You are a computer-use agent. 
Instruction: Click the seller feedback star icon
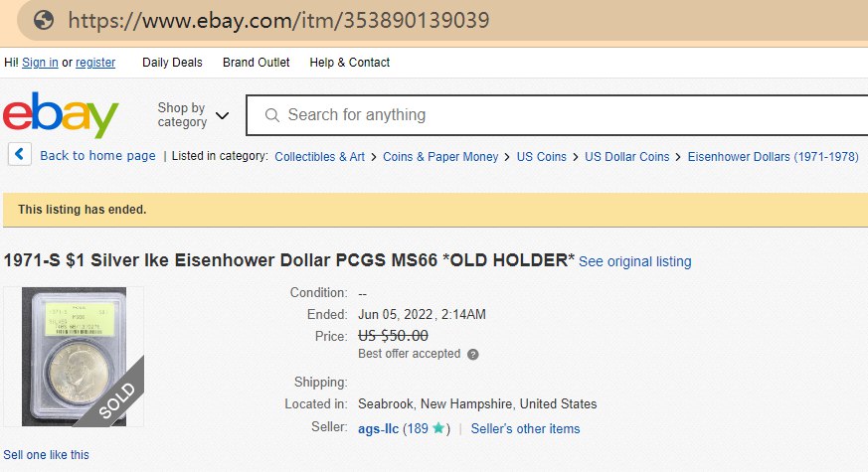(x=437, y=429)
